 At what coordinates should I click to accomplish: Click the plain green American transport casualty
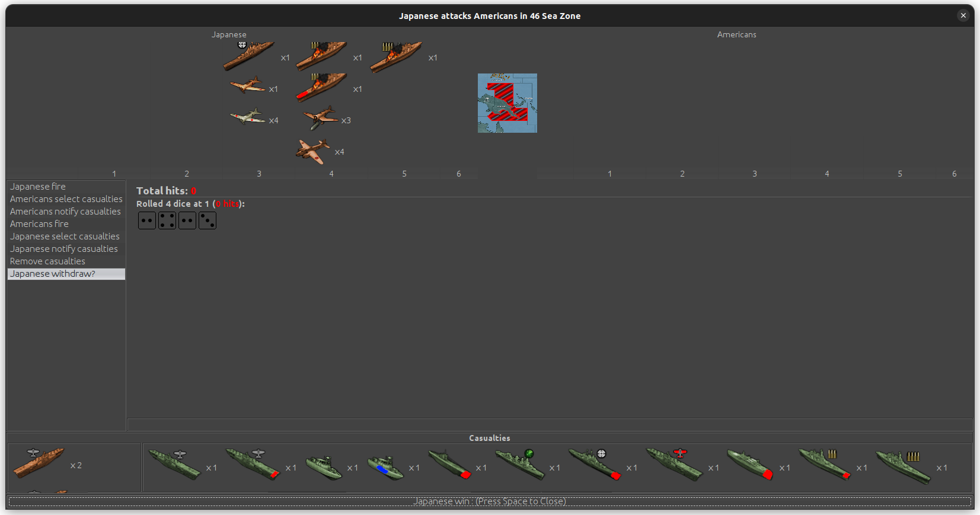324,468
